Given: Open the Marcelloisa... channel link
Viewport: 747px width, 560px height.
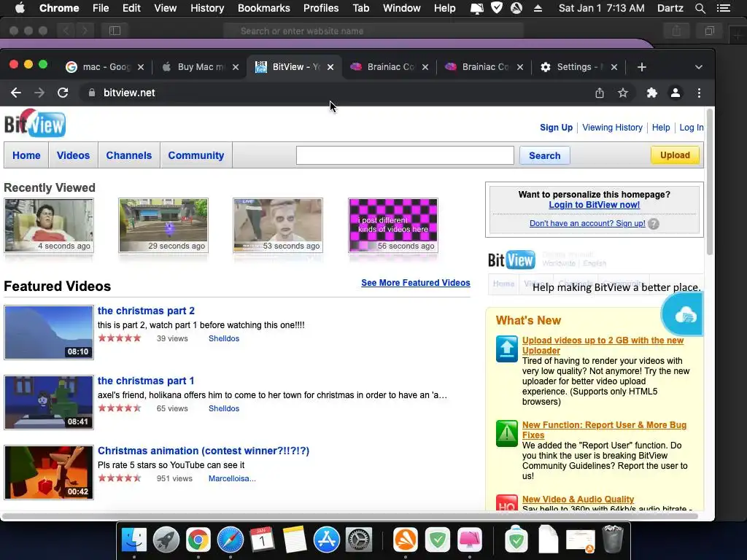Looking at the screenshot, I should (232, 478).
